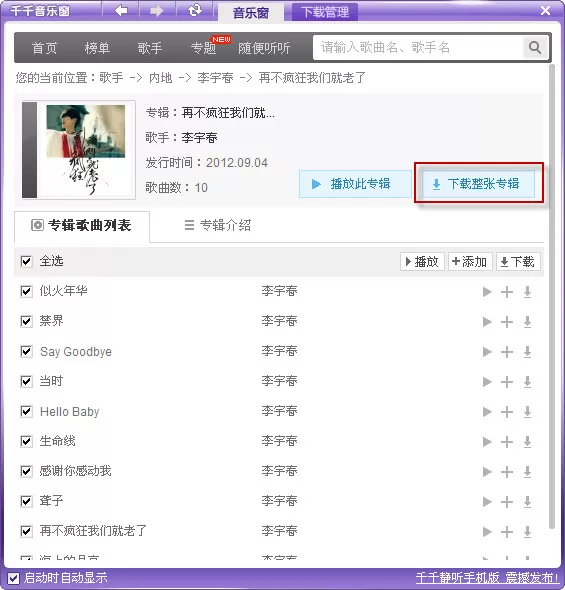Open the 榜单 charts menu

[x=97, y=48]
